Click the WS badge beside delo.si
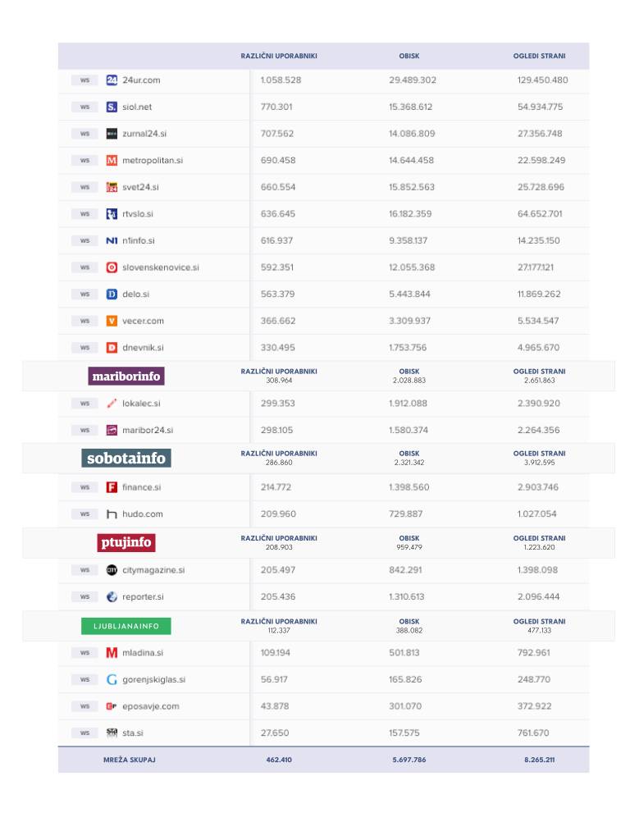Image resolution: width=630 pixels, height=840 pixels. point(84,294)
